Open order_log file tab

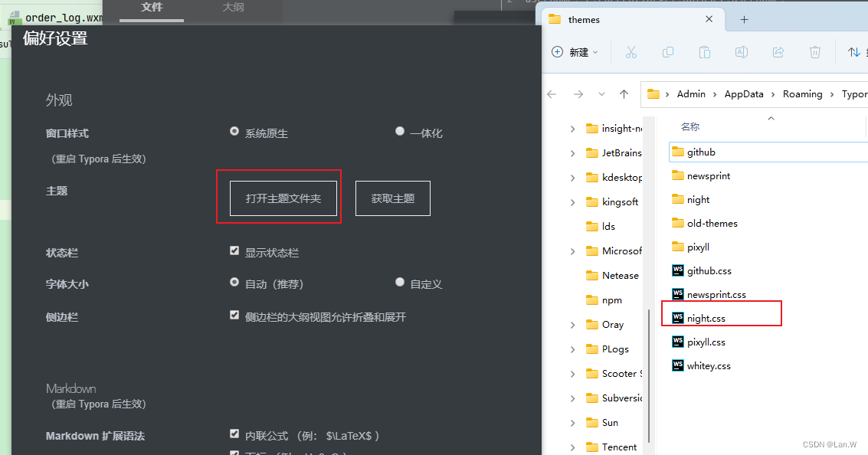click(x=55, y=18)
